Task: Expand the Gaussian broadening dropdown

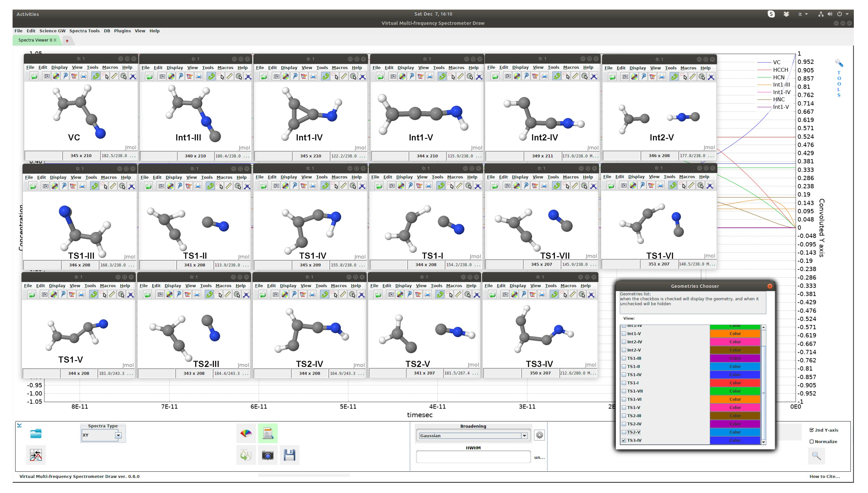Action: [x=524, y=436]
